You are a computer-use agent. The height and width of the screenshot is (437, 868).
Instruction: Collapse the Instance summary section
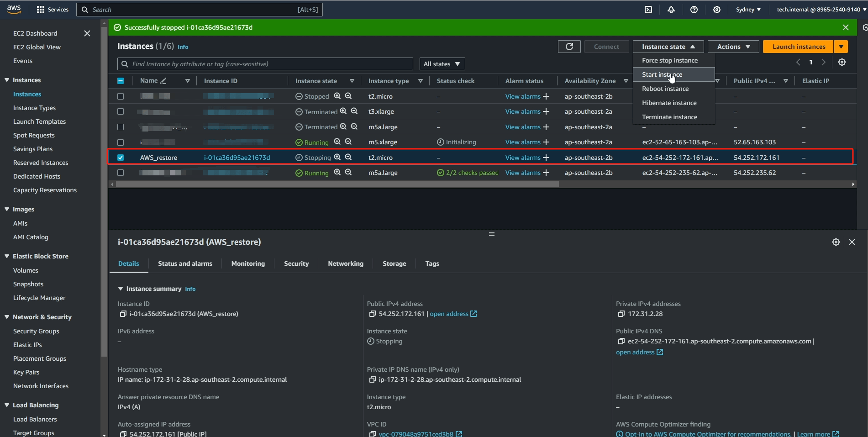pos(121,289)
